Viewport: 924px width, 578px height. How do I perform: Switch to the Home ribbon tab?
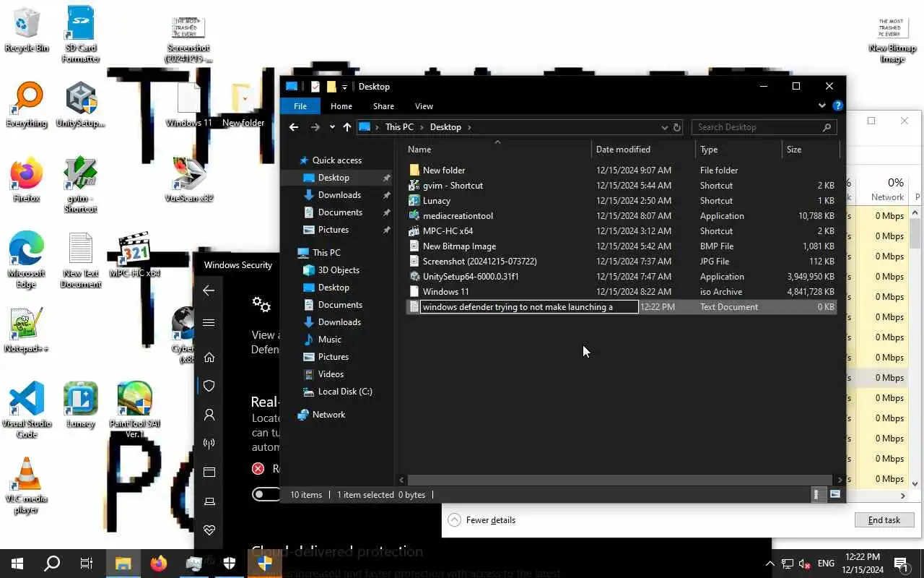pyautogui.click(x=341, y=106)
